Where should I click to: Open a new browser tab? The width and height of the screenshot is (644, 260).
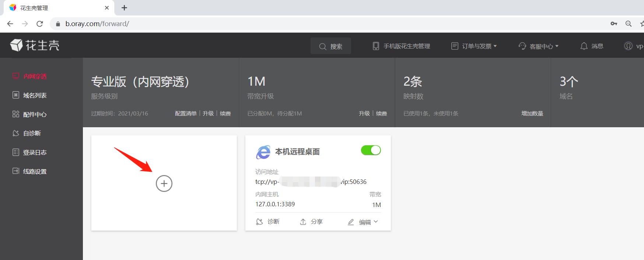124,8
